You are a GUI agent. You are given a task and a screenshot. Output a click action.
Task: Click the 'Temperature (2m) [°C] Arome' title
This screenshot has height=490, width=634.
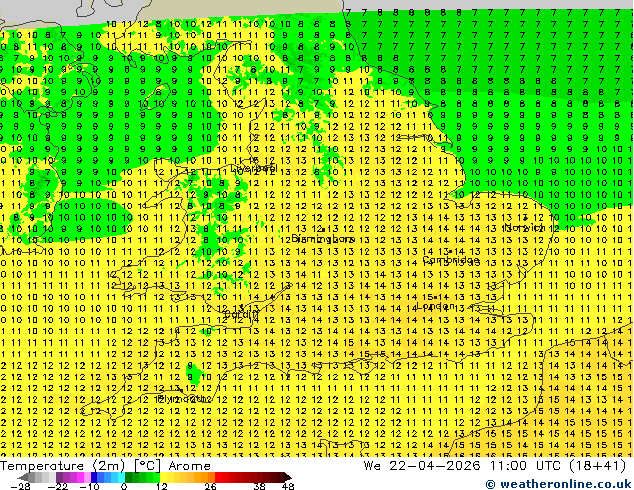pyautogui.click(x=105, y=466)
